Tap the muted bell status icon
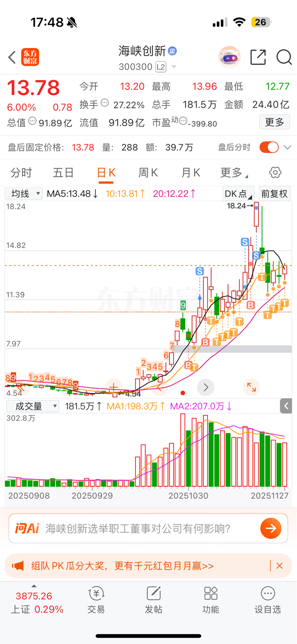The image size is (297, 644). pyautogui.click(x=72, y=22)
